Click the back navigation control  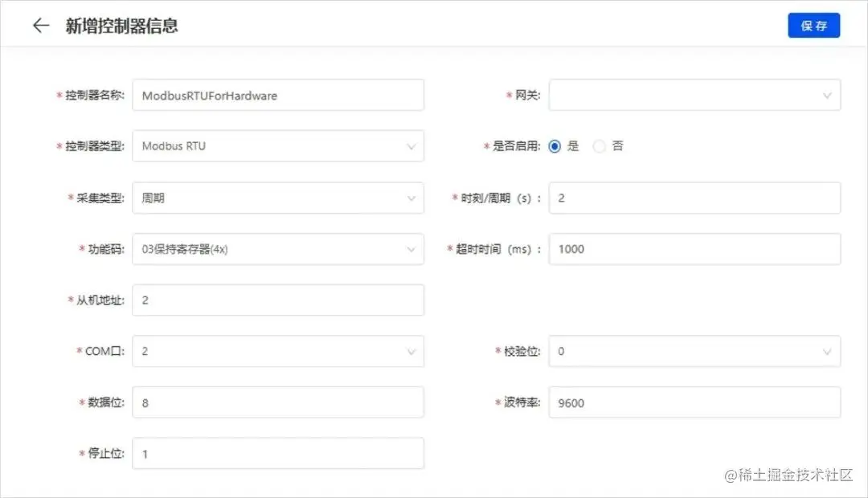pyautogui.click(x=39, y=25)
